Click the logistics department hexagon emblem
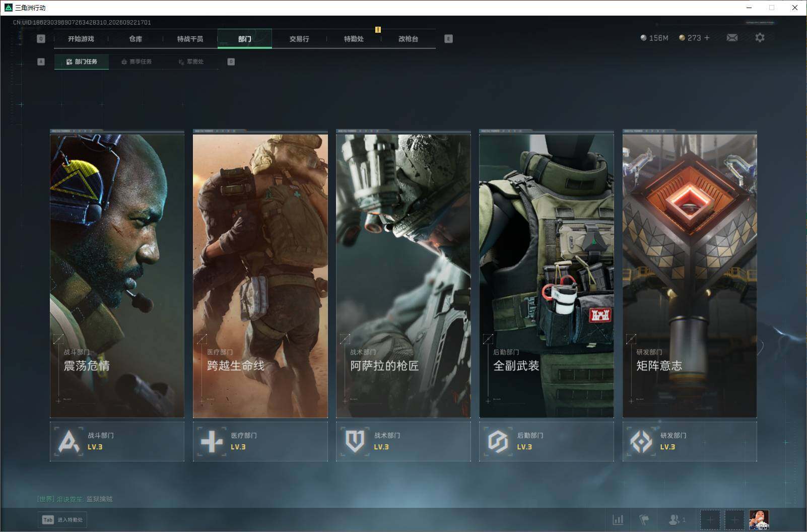 pyautogui.click(x=498, y=441)
